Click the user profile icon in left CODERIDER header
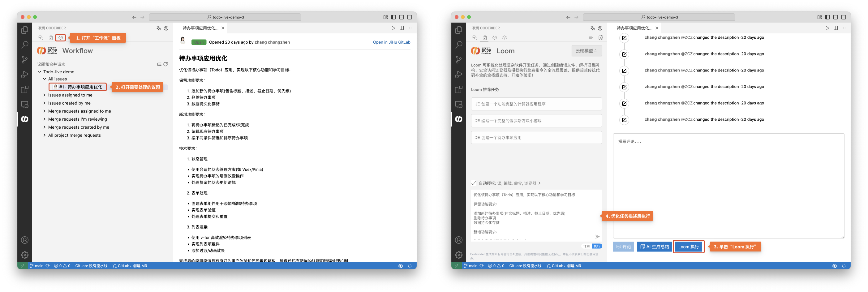This screenshot has height=292, width=868. point(166,28)
